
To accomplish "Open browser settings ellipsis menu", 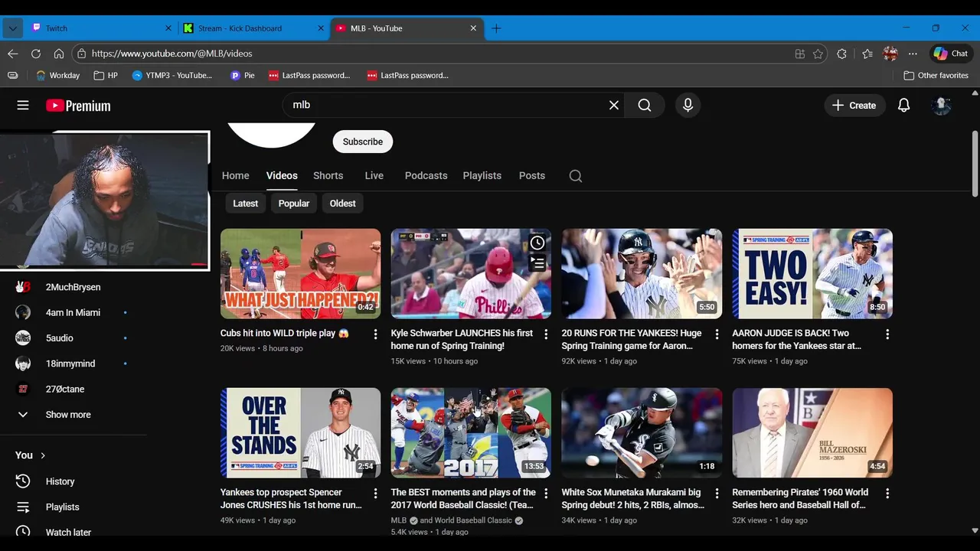I will [x=913, y=54].
